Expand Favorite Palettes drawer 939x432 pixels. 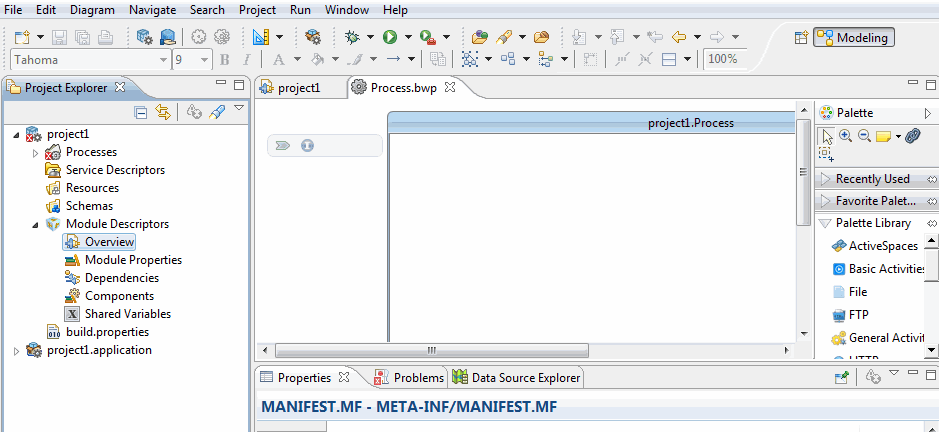click(x=875, y=201)
